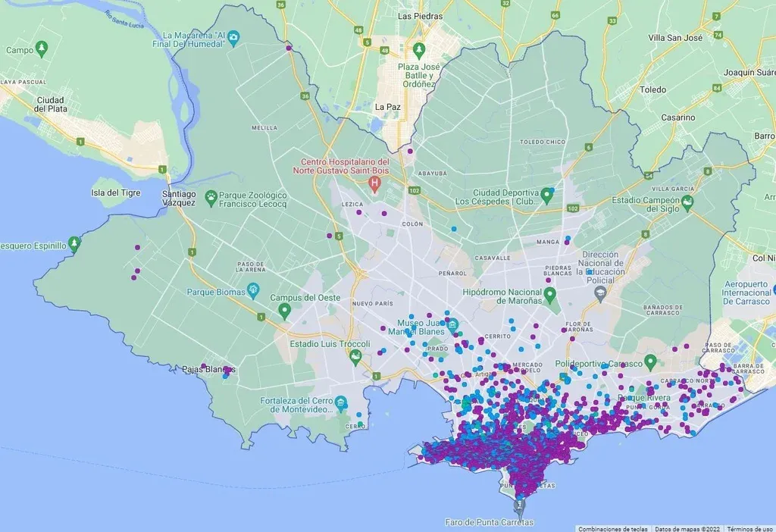The width and height of the screenshot is (776, 532).
Task: Select the Museo Juan Manuel Blanes icon
Action: click(x=452, y=326)
